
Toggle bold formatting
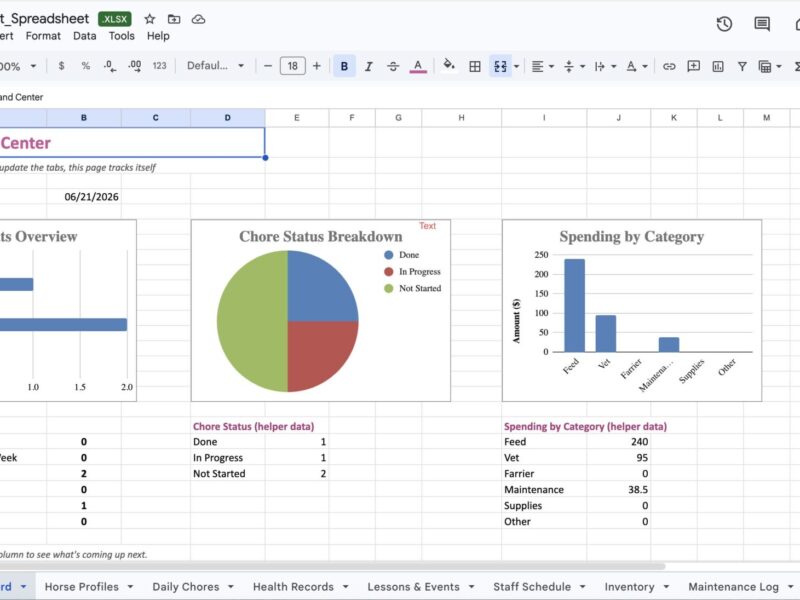(x=344, y=66)
